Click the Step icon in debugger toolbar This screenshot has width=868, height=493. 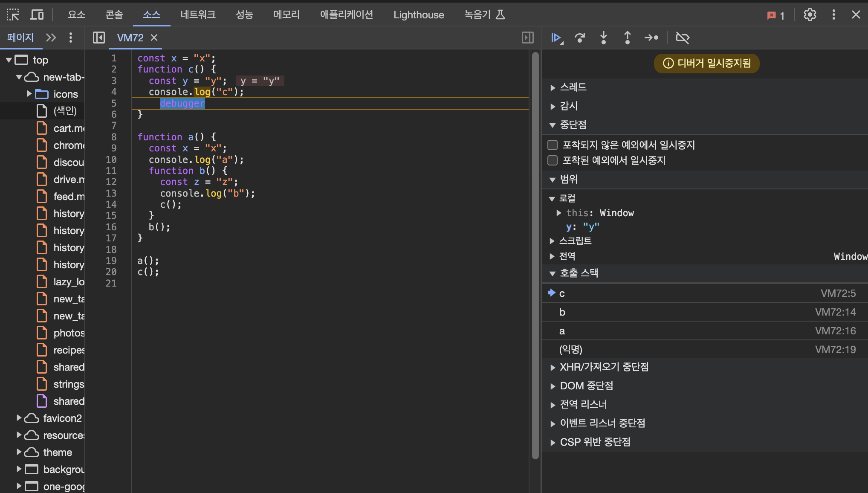651,38
